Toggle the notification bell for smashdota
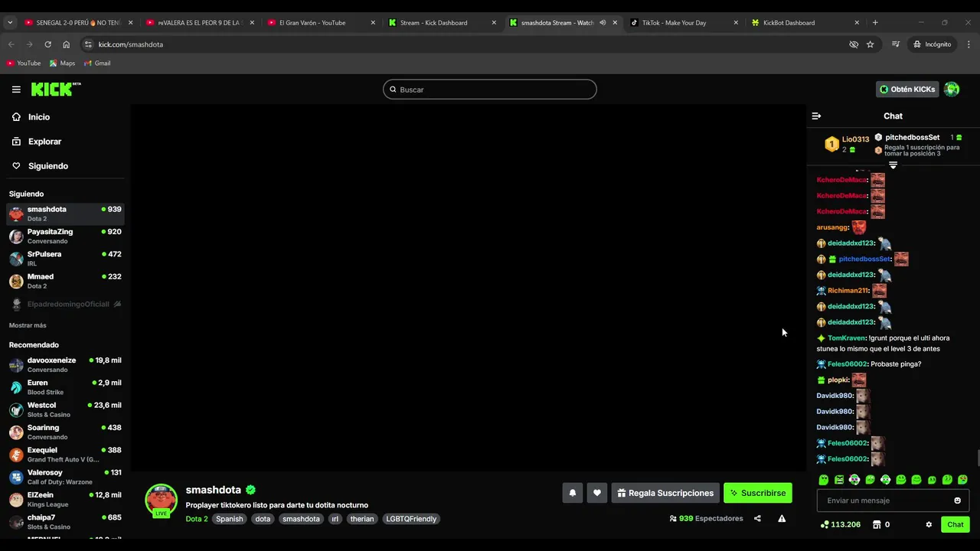Image resolution: width=980 pixels, height=551 pixels. (x=572, y=493)
